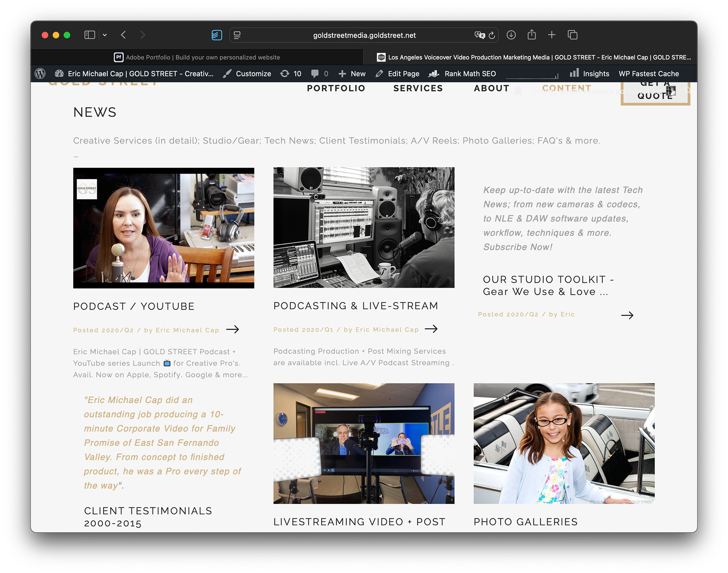
Task: Select the 'Eric Michael Cap did an outstanding job' testimonial quote
Action: [162, 443]
